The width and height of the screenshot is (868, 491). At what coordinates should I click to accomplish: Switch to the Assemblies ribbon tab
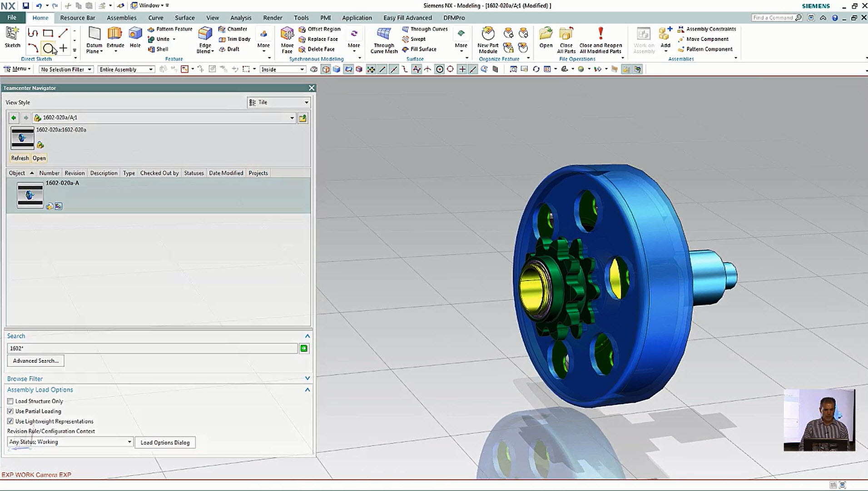pos(121,18)
